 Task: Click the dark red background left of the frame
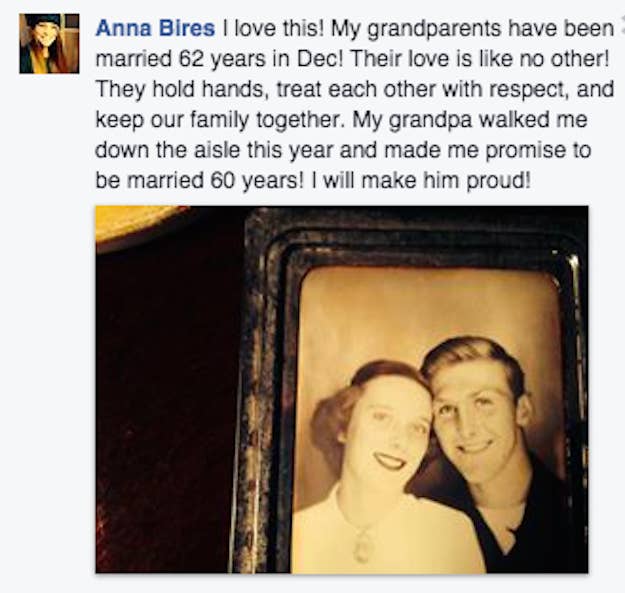coord(167,399)
